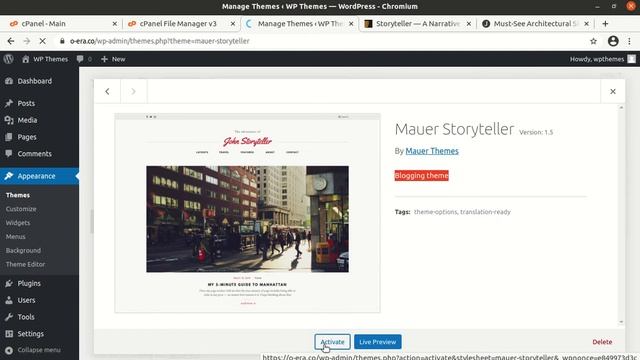Go forward with browser forward arrow
640x360 pixels.
[27, 41]
